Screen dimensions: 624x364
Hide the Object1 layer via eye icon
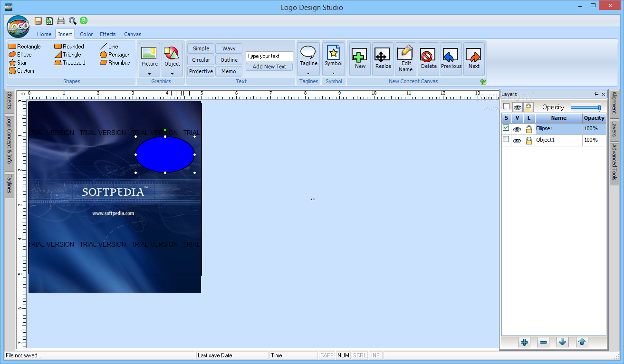[517, 140]
